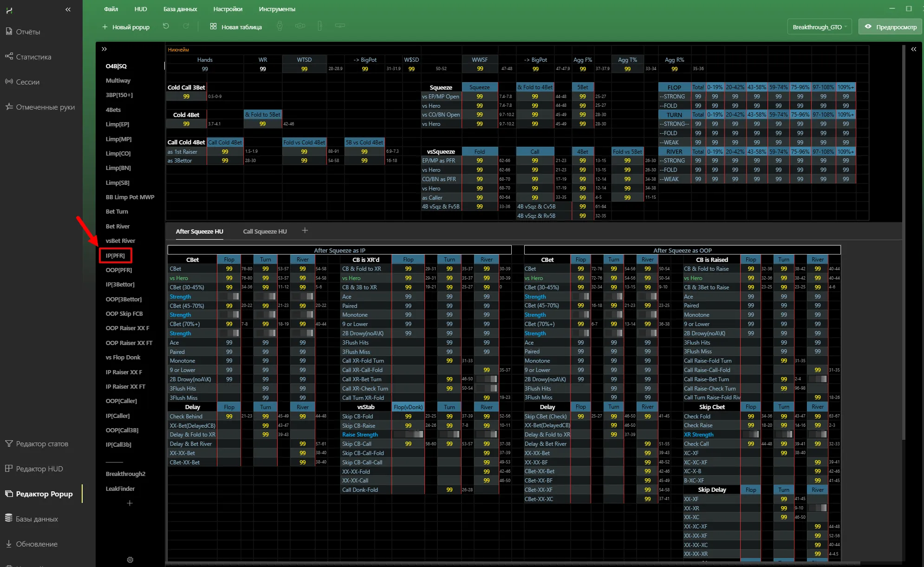Screen dimensions: 924x567
Task: Open the HUD menu
Action: 141,9
